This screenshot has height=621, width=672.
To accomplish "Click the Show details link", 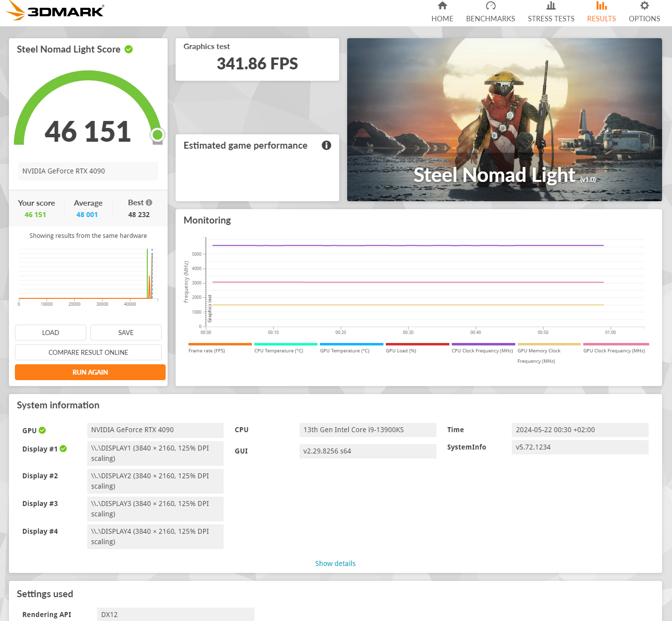I will (335, 564).
